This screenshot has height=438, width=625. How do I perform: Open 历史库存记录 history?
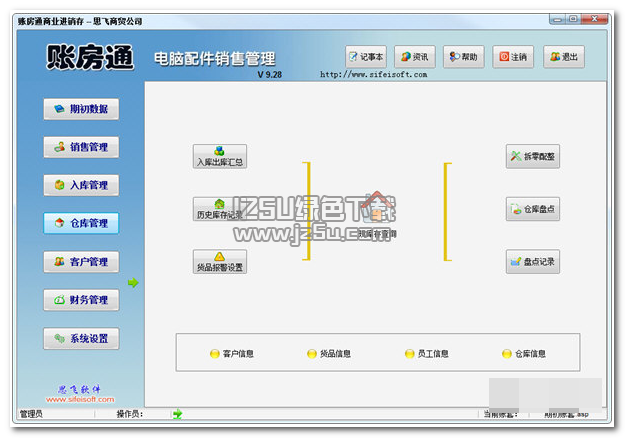220,209
